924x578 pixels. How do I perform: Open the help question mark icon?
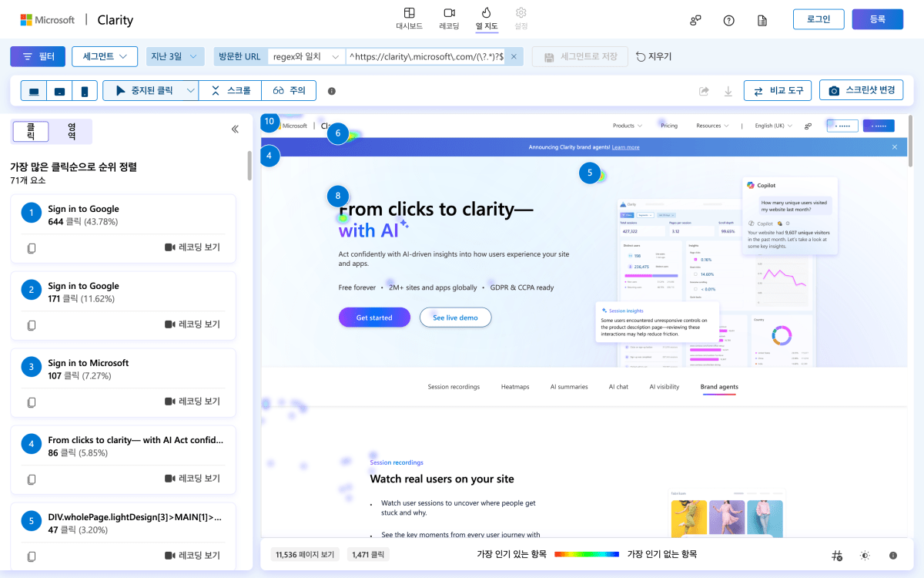pyautogui.click(x=728, y=20)
